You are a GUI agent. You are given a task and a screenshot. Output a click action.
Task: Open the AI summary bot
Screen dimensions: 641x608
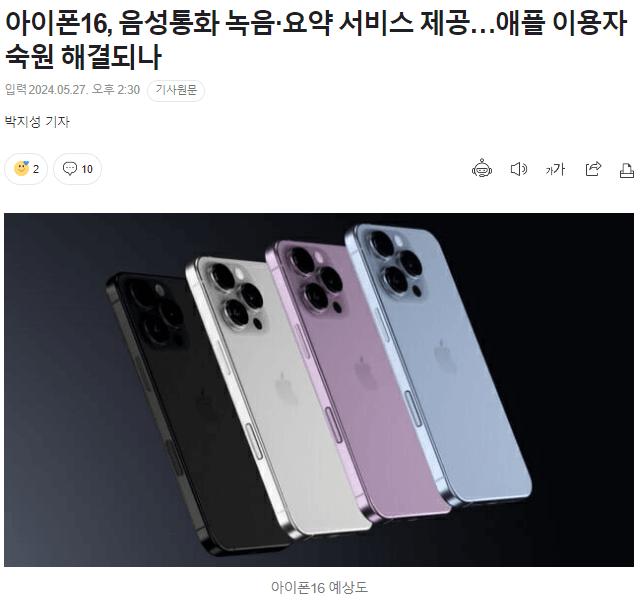click(x=482, y=168)
